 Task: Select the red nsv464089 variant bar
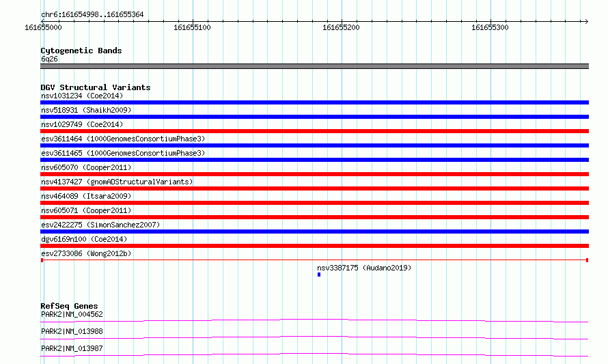coord(314,203)
